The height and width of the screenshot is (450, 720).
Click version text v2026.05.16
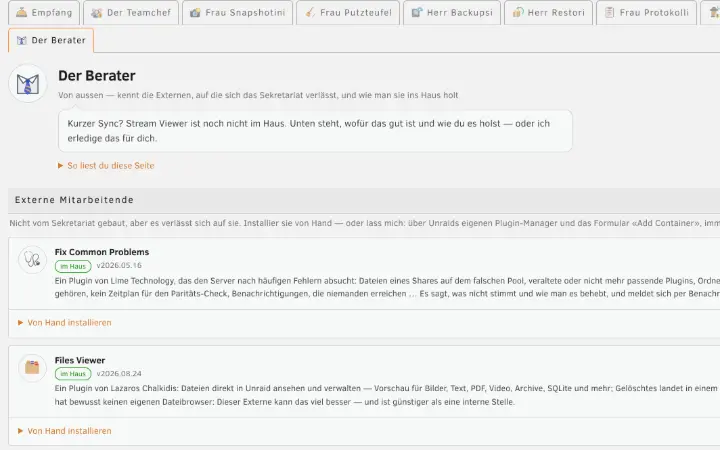[x=119, y=265]
